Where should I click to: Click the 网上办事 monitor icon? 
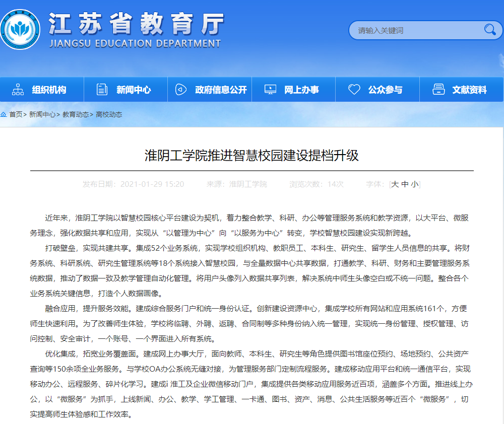(270, 89)
